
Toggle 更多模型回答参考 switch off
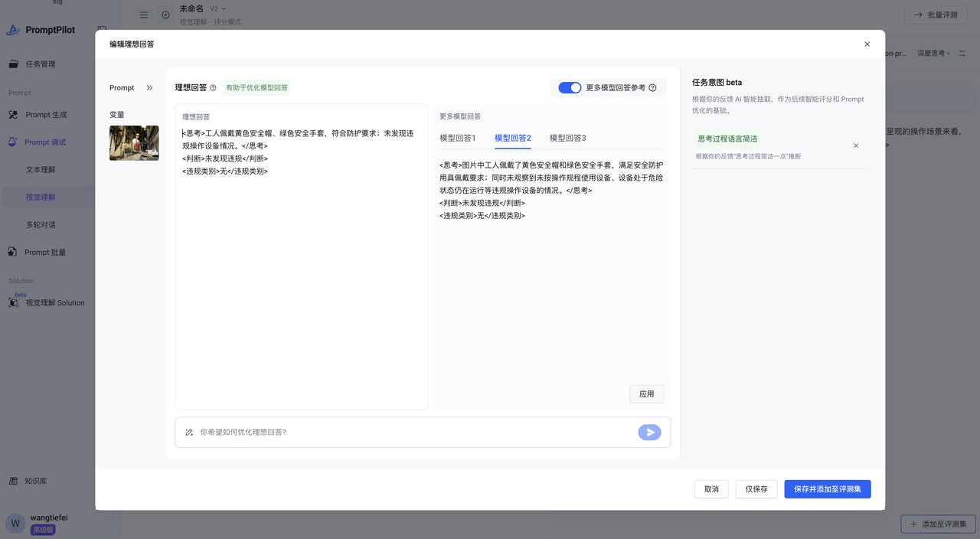(570, 88)
